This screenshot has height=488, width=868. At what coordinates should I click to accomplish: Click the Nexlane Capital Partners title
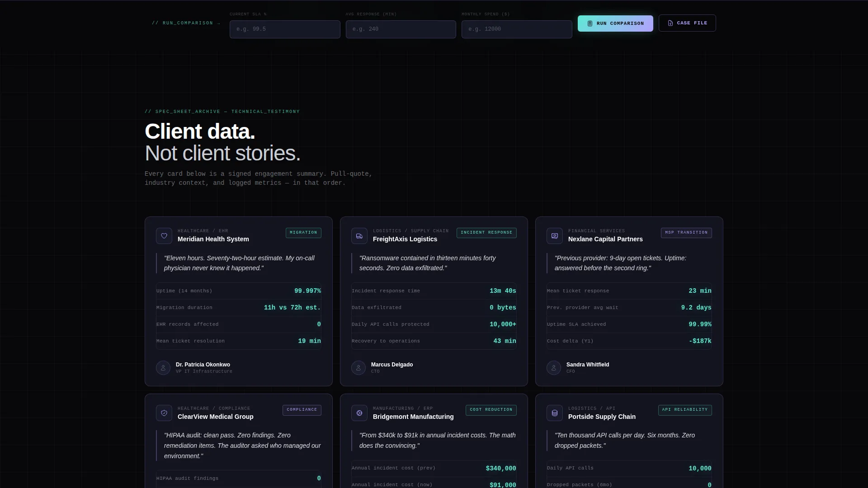(605, 239)
